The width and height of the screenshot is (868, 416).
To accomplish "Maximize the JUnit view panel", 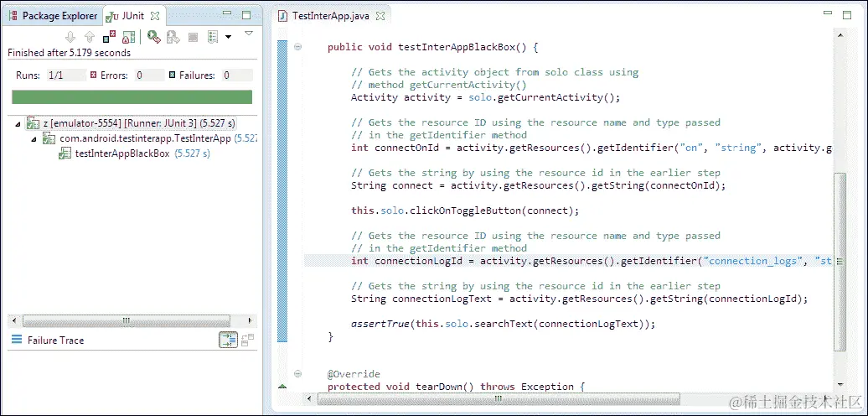I will [246, 15].
